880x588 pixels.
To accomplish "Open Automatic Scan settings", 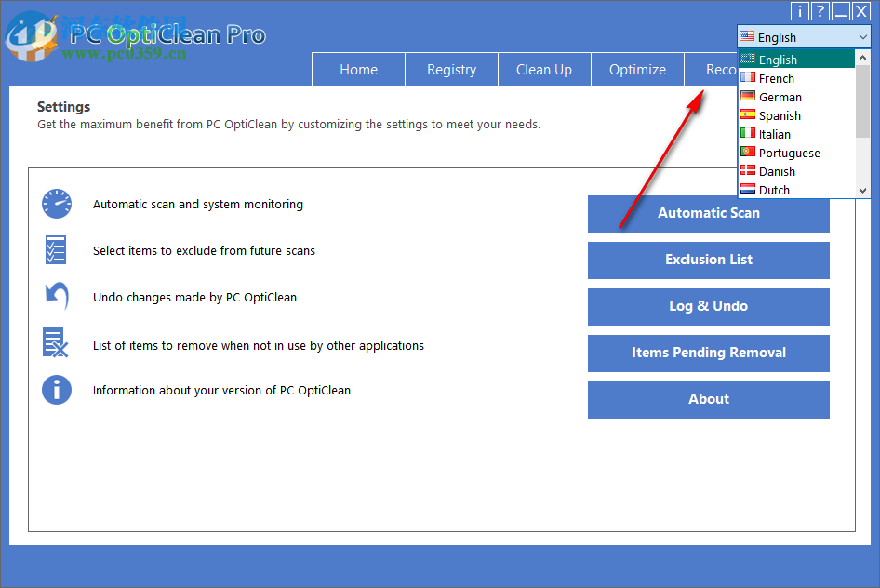I will pyautogui.click(x=708, y=213).
